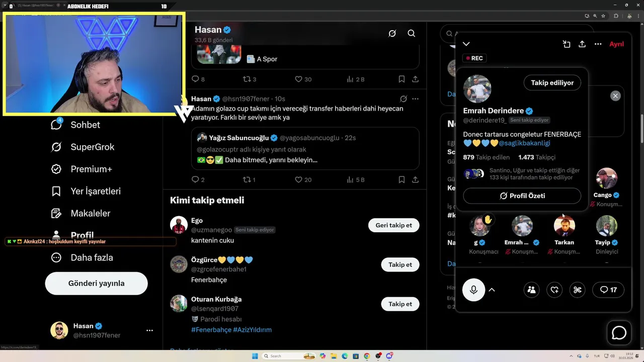Click the pop-out icon in the Space panel
Image resolution: width=644 pixels, height=362 pixels.
tap(567, 44)
